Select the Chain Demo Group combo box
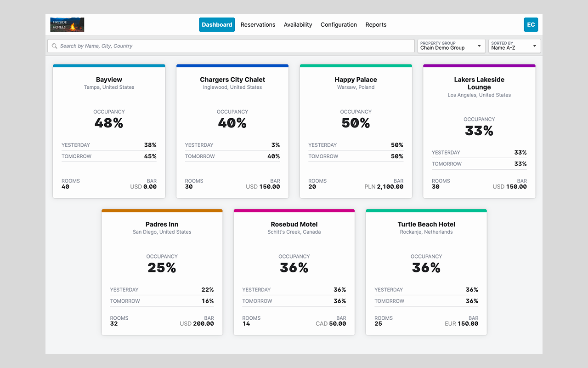Viewport: 588px width, 368px height. [451, 46]
